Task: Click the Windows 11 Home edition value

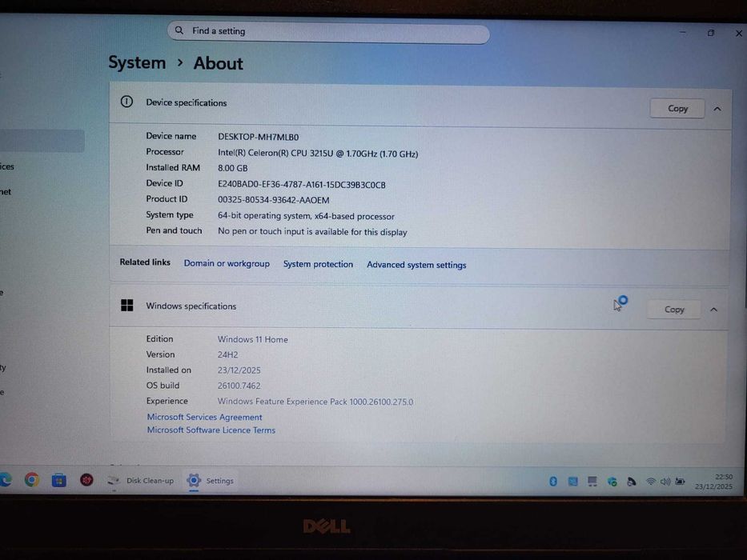Action: point(252,339)
